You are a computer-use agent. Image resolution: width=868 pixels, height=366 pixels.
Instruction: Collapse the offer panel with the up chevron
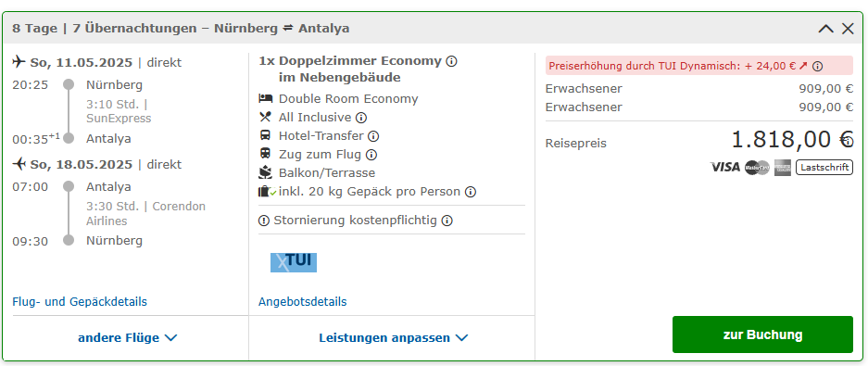(825, 29)
